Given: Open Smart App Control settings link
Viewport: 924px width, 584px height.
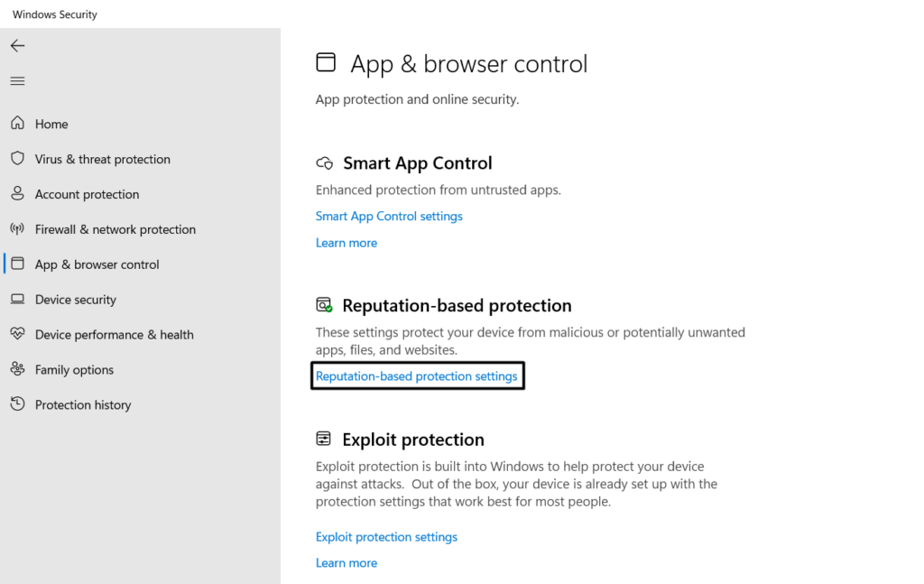Looking at the screenshot, I should [x=389, y=217].
